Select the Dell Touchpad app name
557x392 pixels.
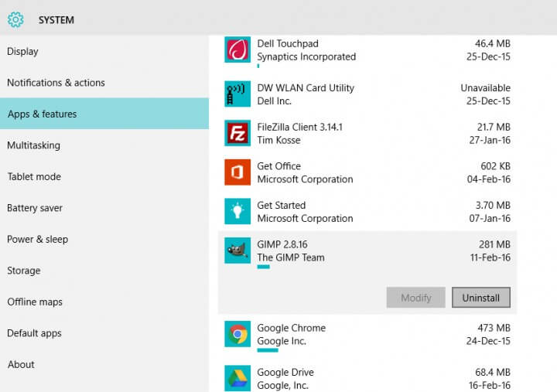point(288,43)
